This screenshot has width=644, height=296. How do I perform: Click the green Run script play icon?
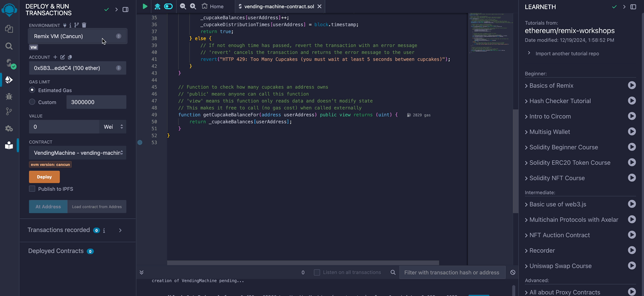coord(145,7)
